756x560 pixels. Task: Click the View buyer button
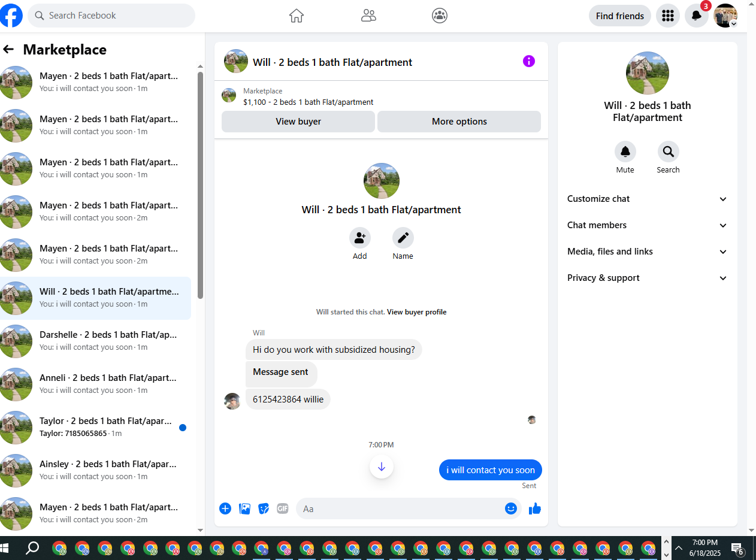298,122
